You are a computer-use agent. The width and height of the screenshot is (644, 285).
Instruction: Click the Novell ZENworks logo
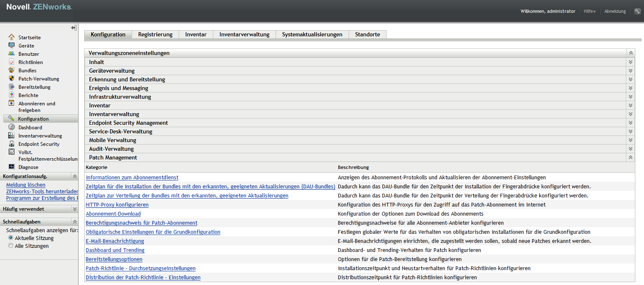[39, 7]
